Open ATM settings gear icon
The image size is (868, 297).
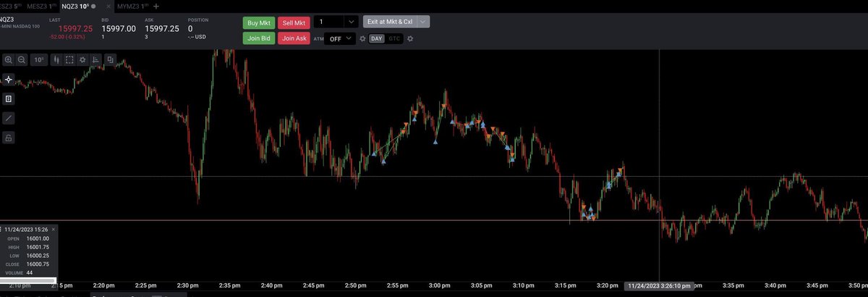pos(363,38)
